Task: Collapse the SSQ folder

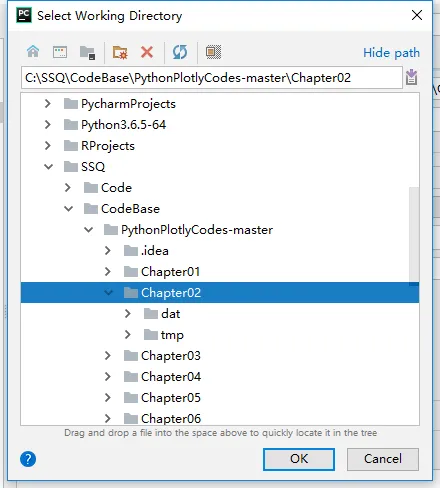Action: [x=49, y=167]
